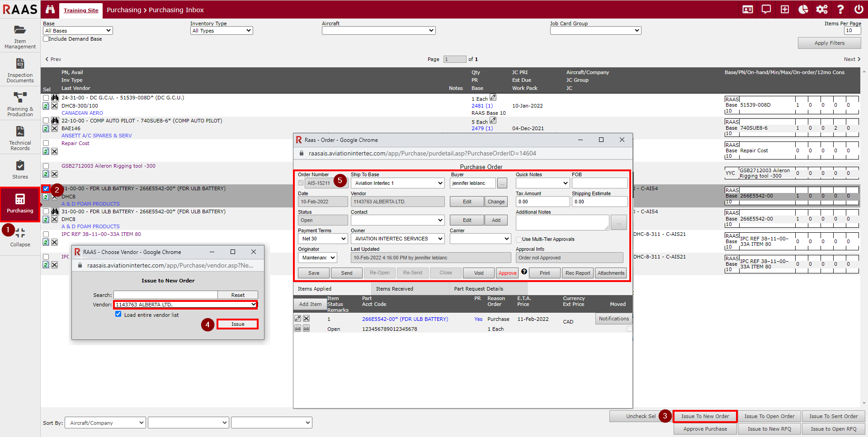Open Inspection Documents in the sidebar
Viewport: 868px width, 437px height.
(20, 70)
